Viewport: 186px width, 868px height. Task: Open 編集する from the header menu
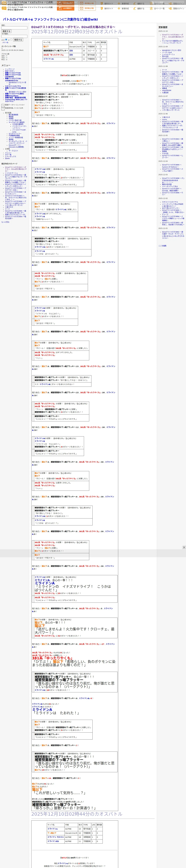(139, 8)
